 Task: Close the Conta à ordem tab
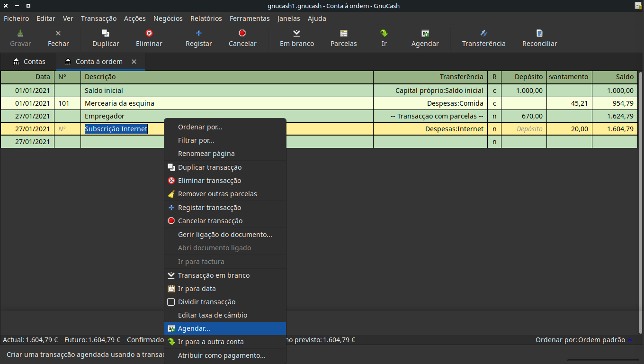click(x=134, y=62)
